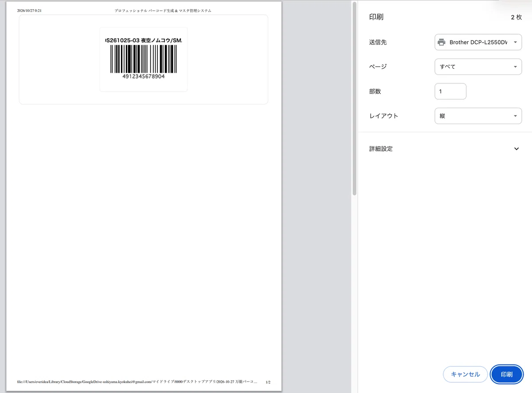Click the 詳細設定 label
Viewport: 532px width, 393px height.
(x=381, y=149)
